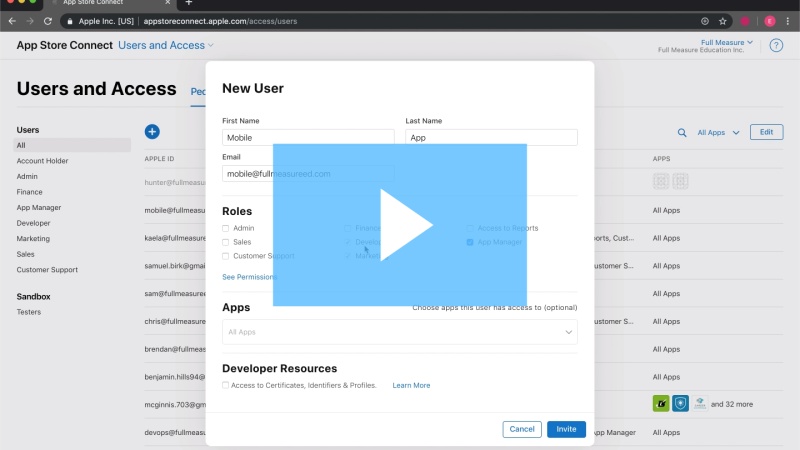
Task: Open browser menu three dots
Action: pos(788,21)
